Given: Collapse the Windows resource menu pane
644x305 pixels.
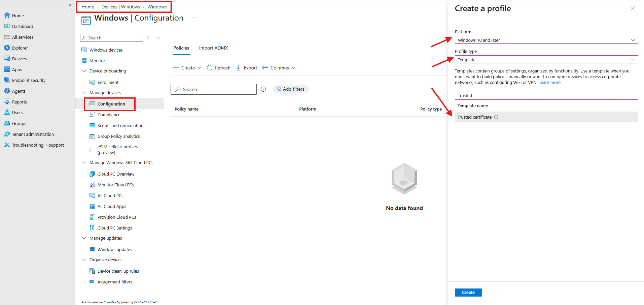Looking at the screenshot, I should pyautogui.click(x=158, y=38).
